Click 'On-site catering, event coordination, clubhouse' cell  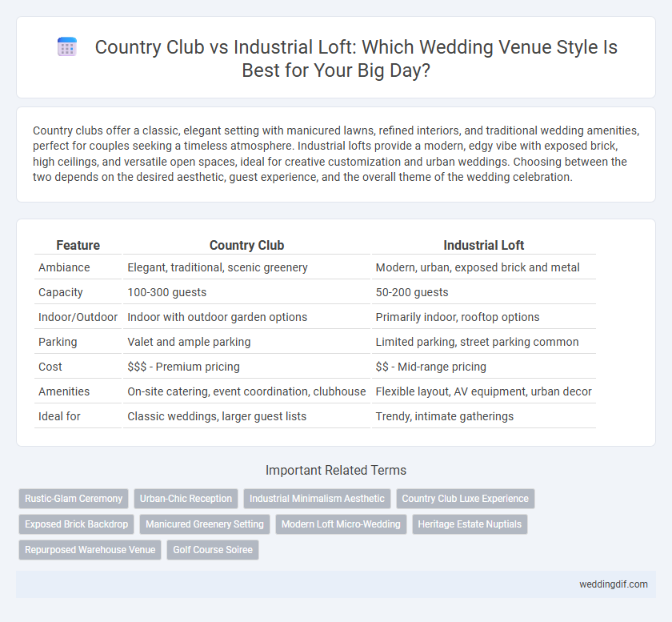pyautogui.click(x=246, y=391)
